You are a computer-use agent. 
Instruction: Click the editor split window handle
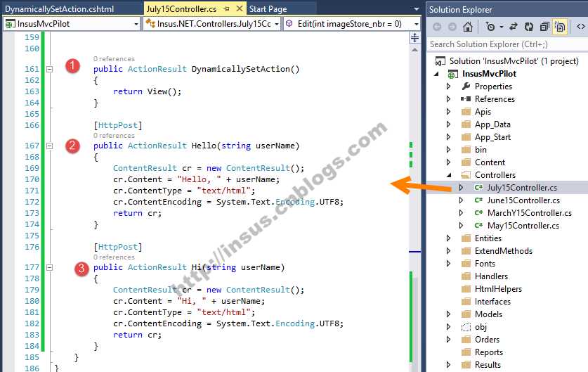tap(414, 37)
